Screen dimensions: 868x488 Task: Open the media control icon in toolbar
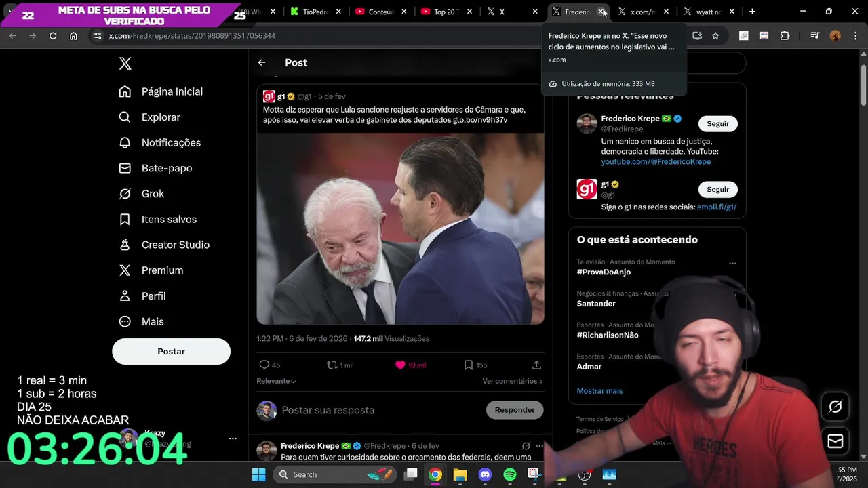click(x=815, y=35)
